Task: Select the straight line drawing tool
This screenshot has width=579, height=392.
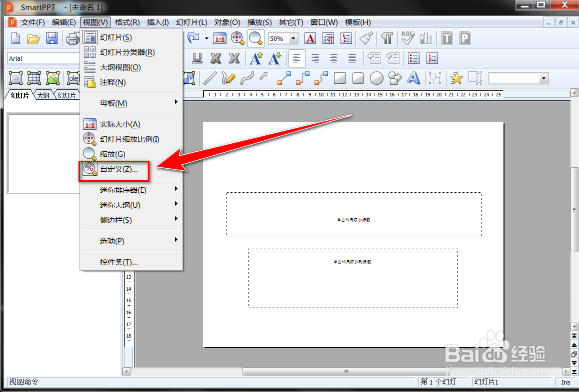Action: coord(210,78)
